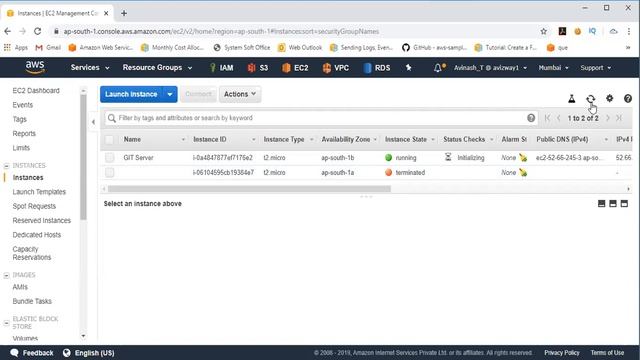
Task: Sort by Instance State column header
Action: [410, 140]
